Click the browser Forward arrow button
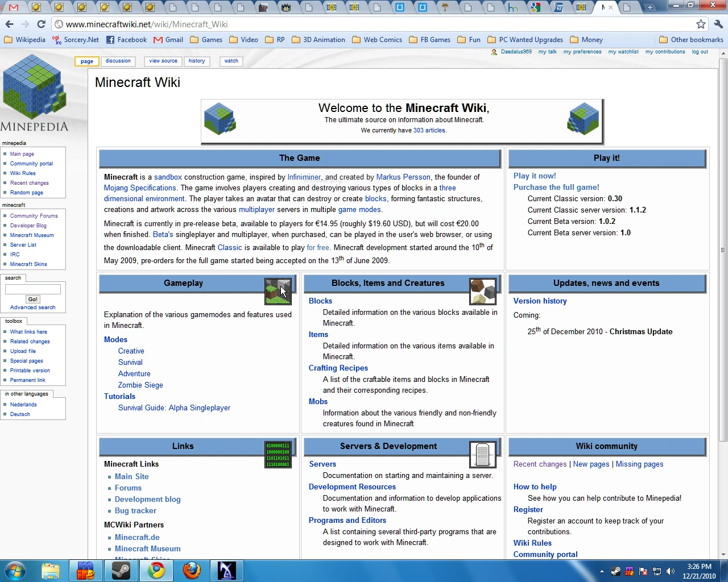The width and height of the screenshot is (728, 582). pos(25,24)
